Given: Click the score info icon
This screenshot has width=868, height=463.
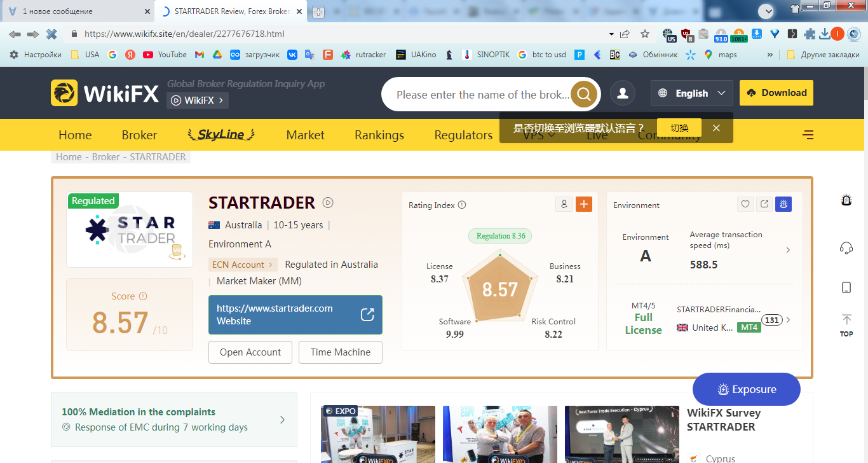Looking at the screenshot, I should pyautogui.click(x=143, y=296).
